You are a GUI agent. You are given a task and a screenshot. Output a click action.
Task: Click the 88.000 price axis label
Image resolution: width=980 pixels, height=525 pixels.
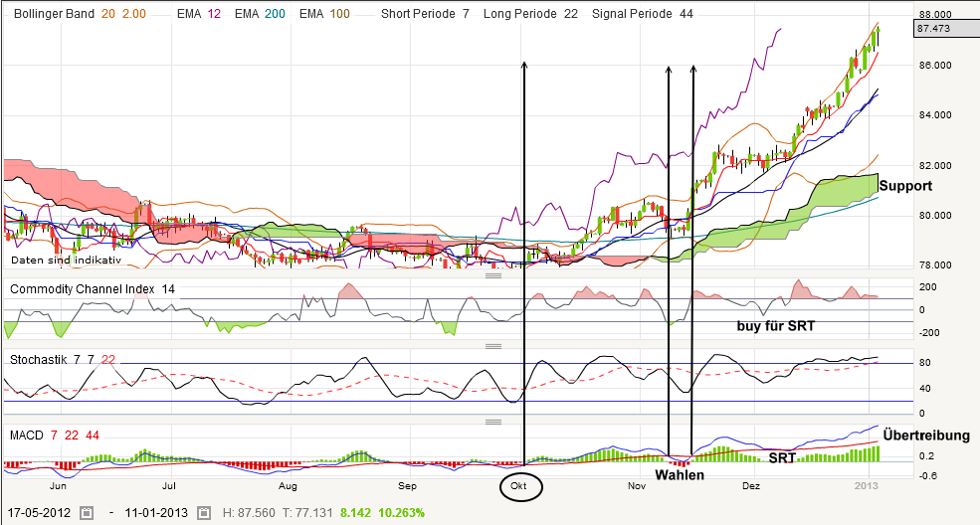coord(936,14)
